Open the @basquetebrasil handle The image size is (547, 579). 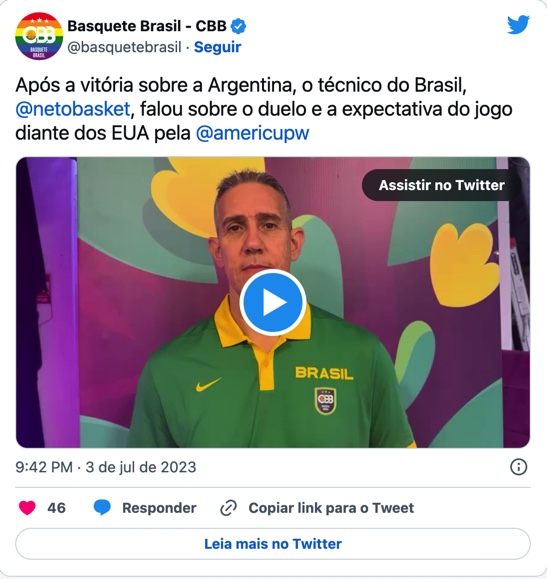[124, 47]
